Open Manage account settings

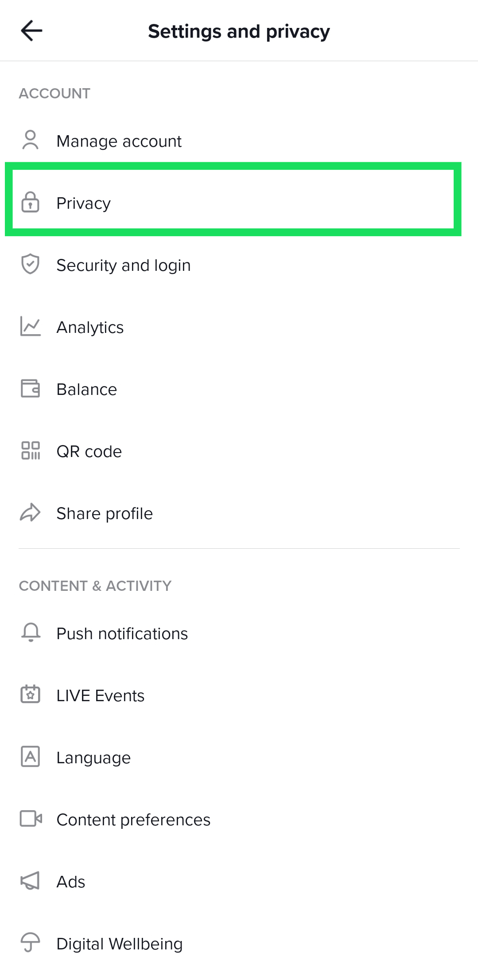click(x=119, y=141)
